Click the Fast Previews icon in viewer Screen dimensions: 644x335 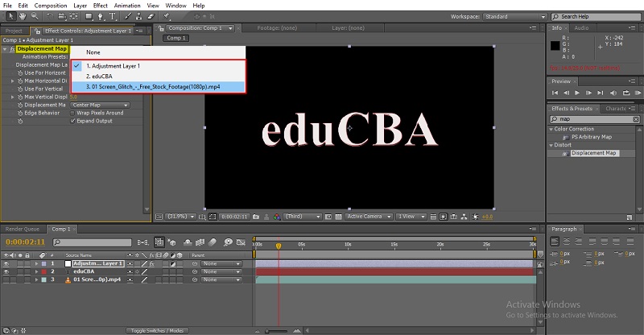click(444, 217)
